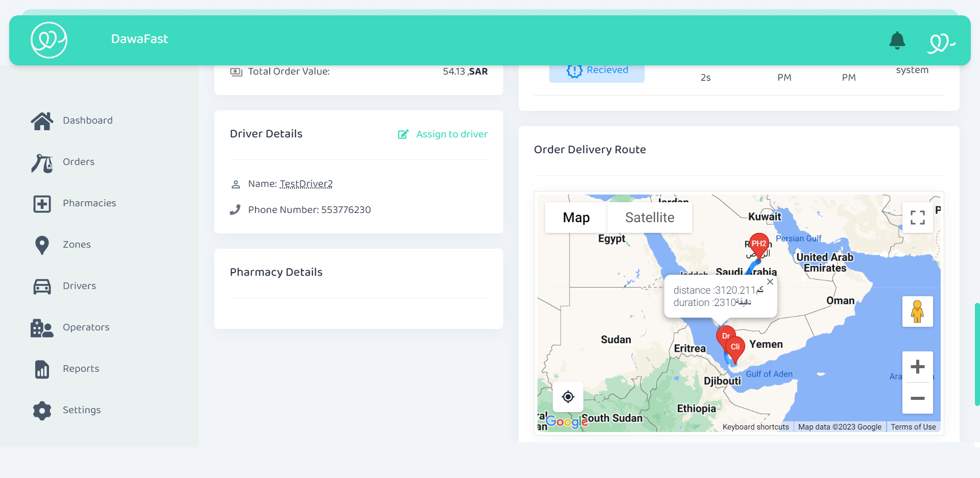Go to Orders in the sidebar
The width and height of the screenshot is (980, 478).
(x=78, y=162)
